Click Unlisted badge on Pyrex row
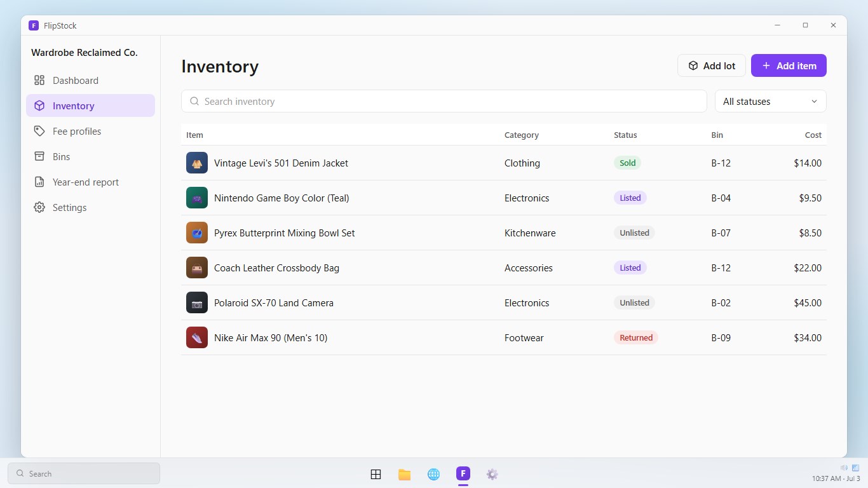 click(634, 233)
